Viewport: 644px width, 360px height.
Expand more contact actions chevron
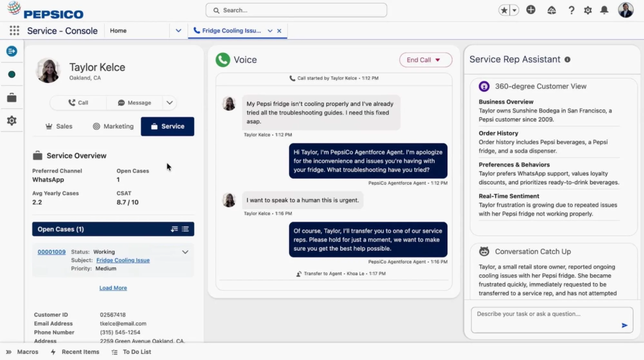(170, 103)
